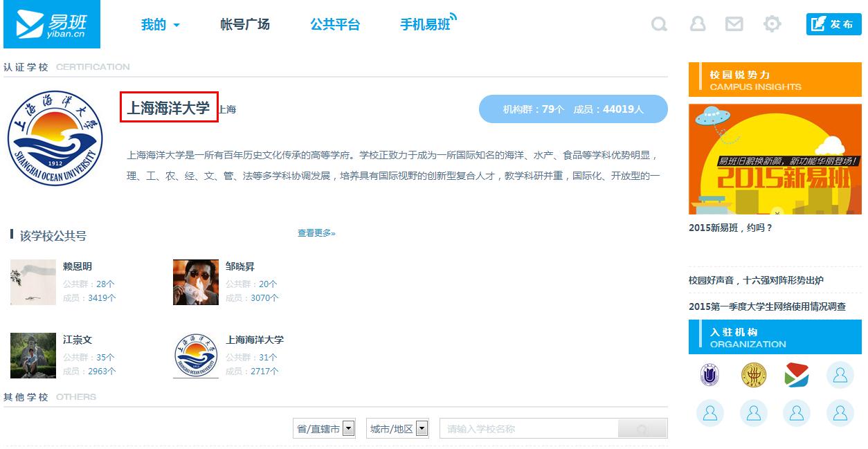Screen dimensions: 868x449
Task: Click the first organization logo under 入驻机构
Action: pos(709,375)
